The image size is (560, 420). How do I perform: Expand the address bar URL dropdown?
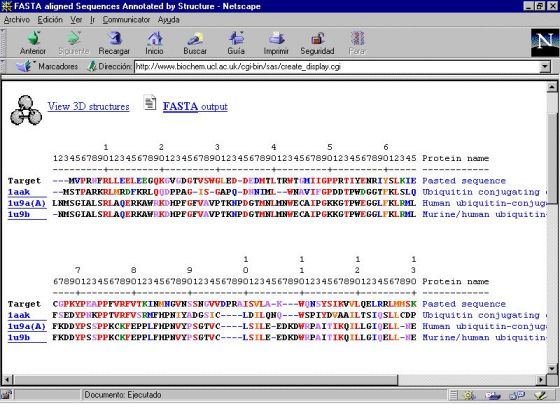point(545,66)
